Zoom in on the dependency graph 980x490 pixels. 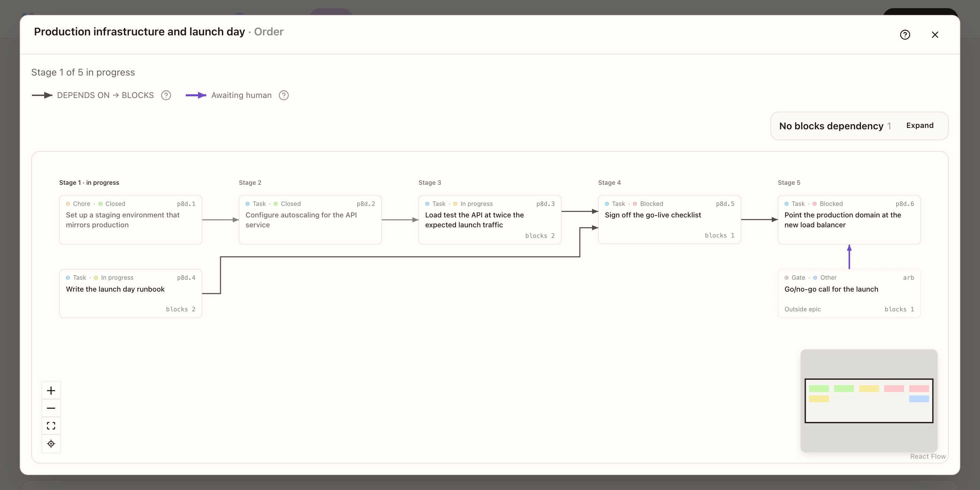click(51, 390)
